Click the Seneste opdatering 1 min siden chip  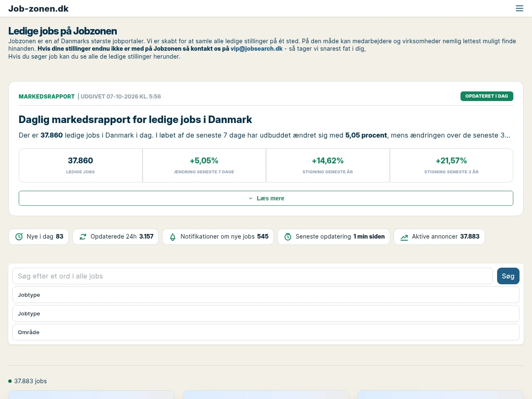[334, 236]
